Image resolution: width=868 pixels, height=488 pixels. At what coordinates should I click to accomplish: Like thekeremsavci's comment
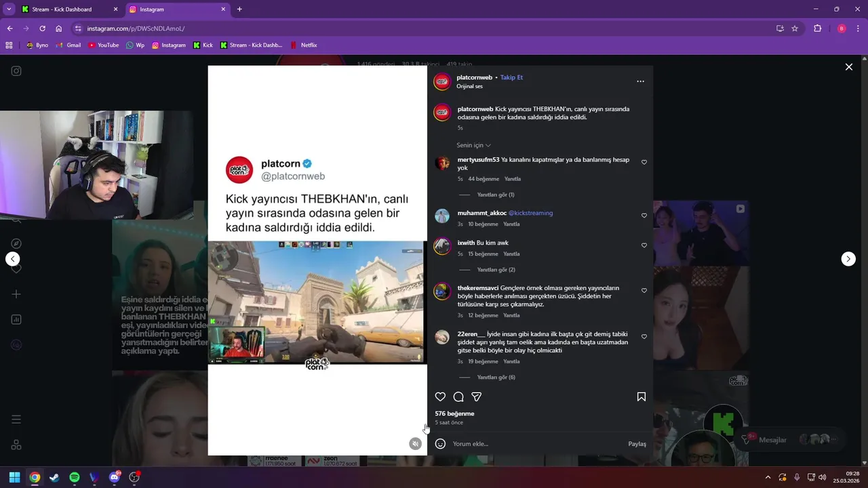(x=644, y=291)
